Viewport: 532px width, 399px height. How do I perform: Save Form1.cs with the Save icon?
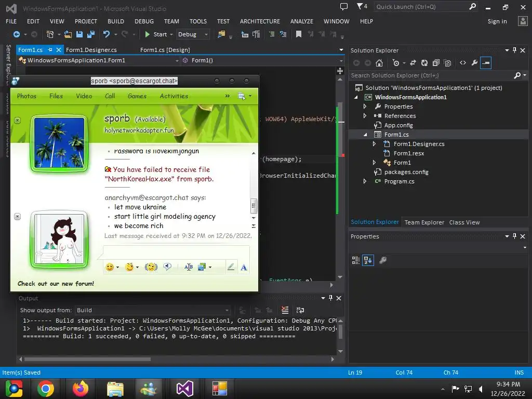[79, 34]
